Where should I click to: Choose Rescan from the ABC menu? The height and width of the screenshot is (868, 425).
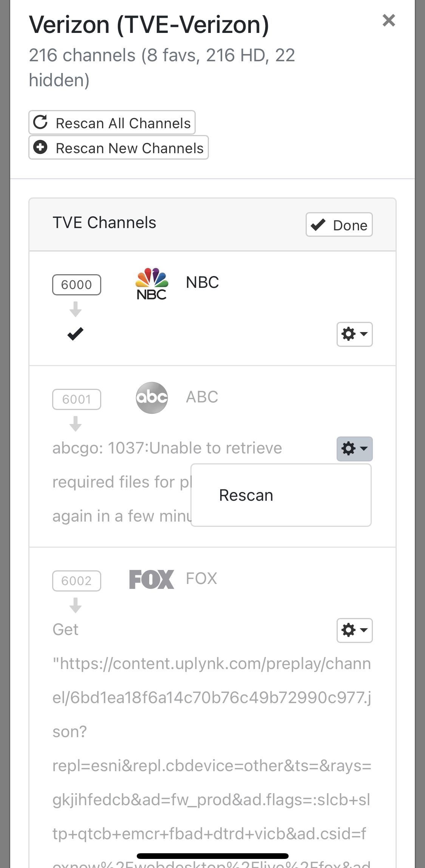tap(246, 495)
